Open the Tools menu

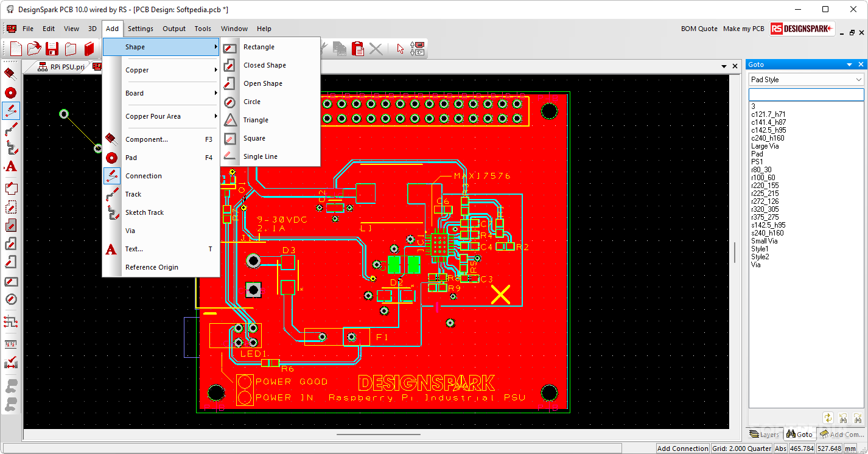[203, 29]
